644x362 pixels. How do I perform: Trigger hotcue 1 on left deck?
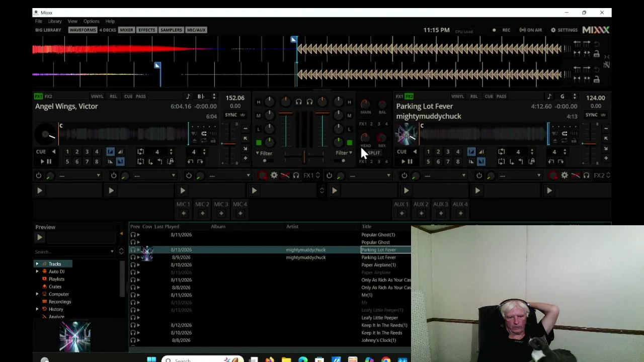(67, 152)
